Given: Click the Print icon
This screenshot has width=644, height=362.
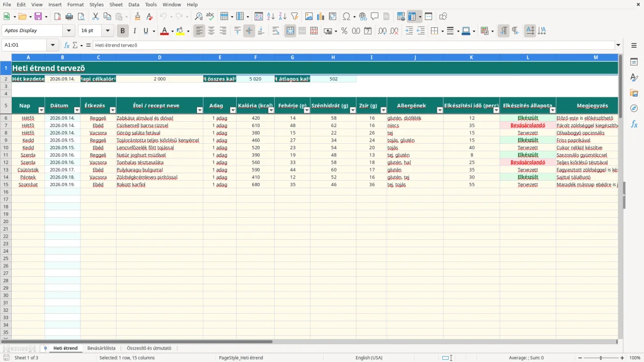Looking at the screenshot, I should coord(69,17).
